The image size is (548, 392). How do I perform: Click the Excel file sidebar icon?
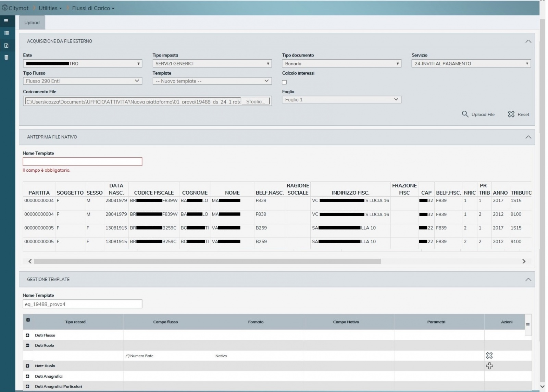point(6,46)
